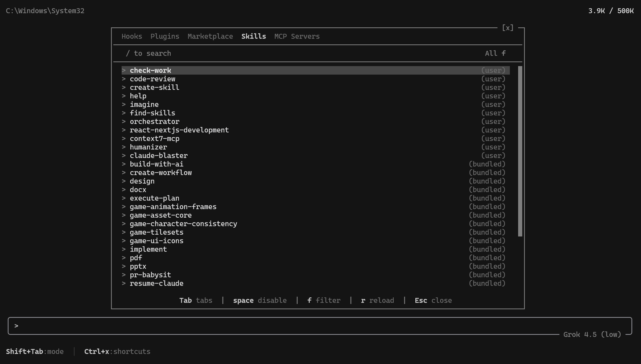Viewport: 641px width, 364px height.
Task: Switch to the Hooks tab
Action: point(132,36)
